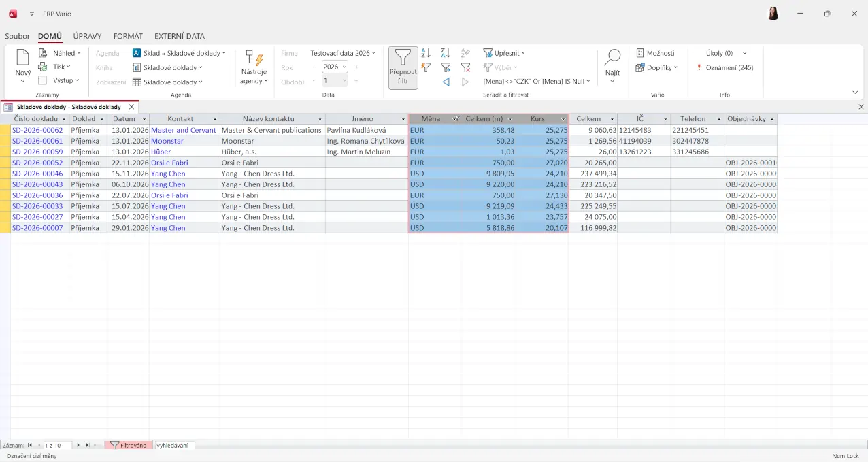
Task: Click the Možnosti options icon
Action: point(640,53)
